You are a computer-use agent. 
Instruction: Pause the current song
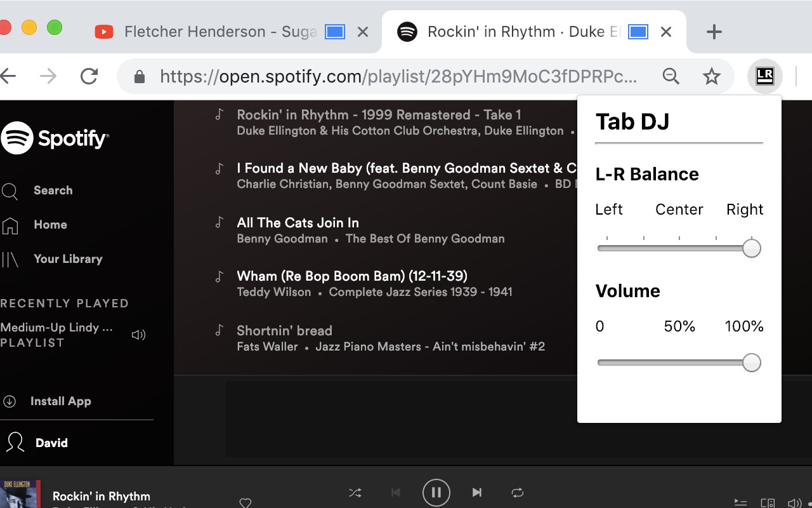click(x=436, y=492)
